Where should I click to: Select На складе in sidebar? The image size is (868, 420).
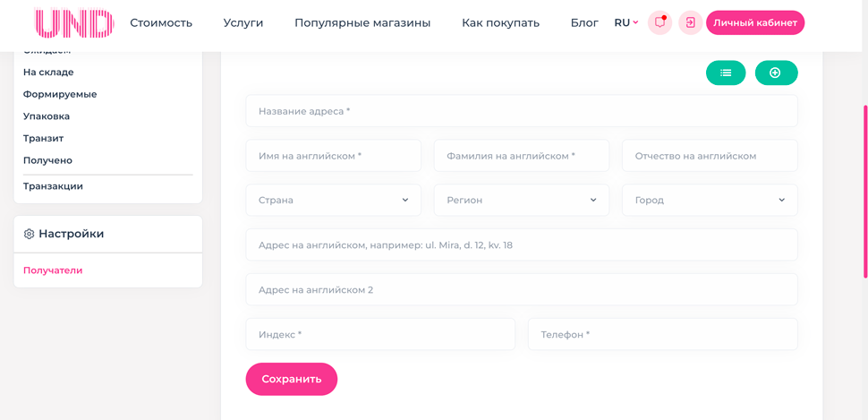(x=48, y=72)
